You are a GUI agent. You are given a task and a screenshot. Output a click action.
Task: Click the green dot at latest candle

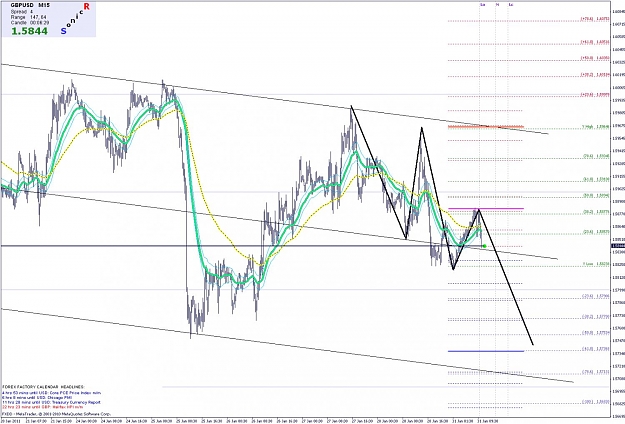pos(484,246)
